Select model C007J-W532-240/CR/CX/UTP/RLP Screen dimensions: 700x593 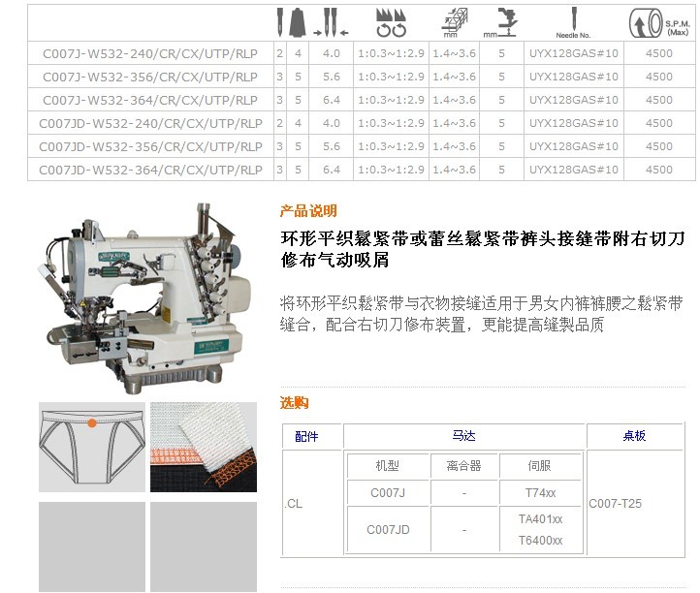[150, 53]
